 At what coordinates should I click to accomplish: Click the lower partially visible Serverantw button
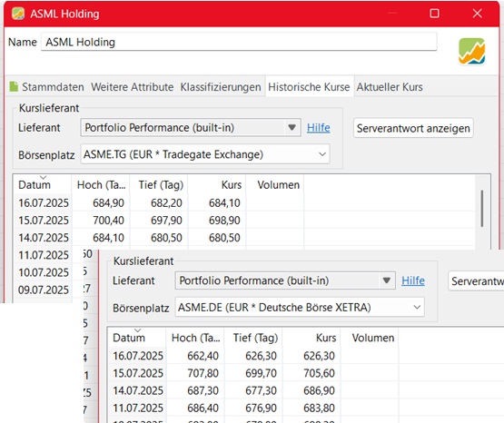pos(476,281)
